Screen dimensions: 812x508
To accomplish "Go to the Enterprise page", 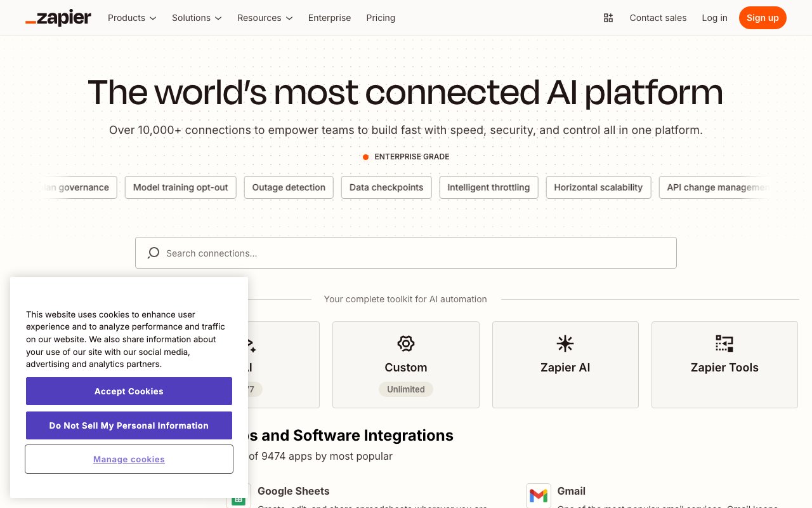I will pos(329,18).
